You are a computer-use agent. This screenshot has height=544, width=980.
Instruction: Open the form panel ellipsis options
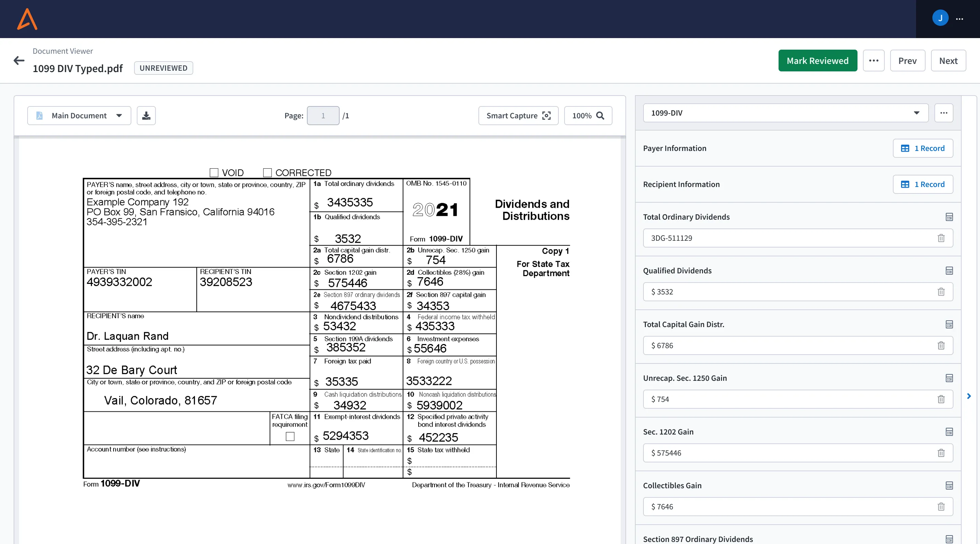tap(944, 113)
